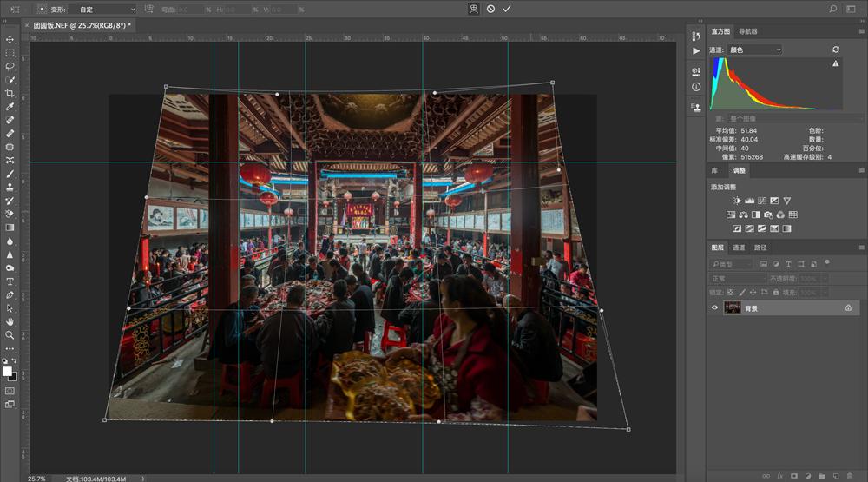
Task: Click the 背景 layer thumbnail
Action: tap(733, 308)
